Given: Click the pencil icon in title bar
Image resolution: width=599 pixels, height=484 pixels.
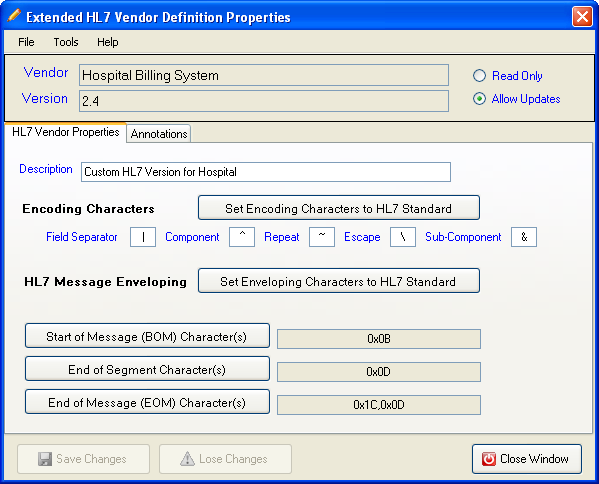Looking at the screenshot, I should pyautogui.click(x=14, y=16).
